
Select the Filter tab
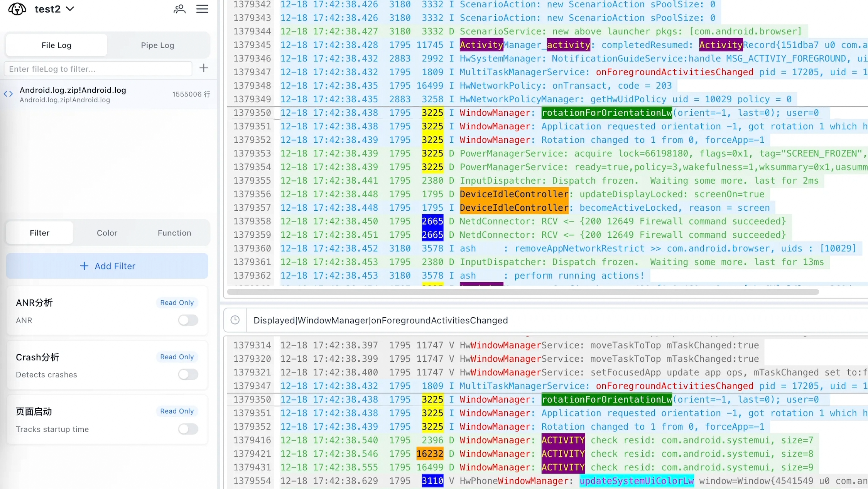coord(40,233)
